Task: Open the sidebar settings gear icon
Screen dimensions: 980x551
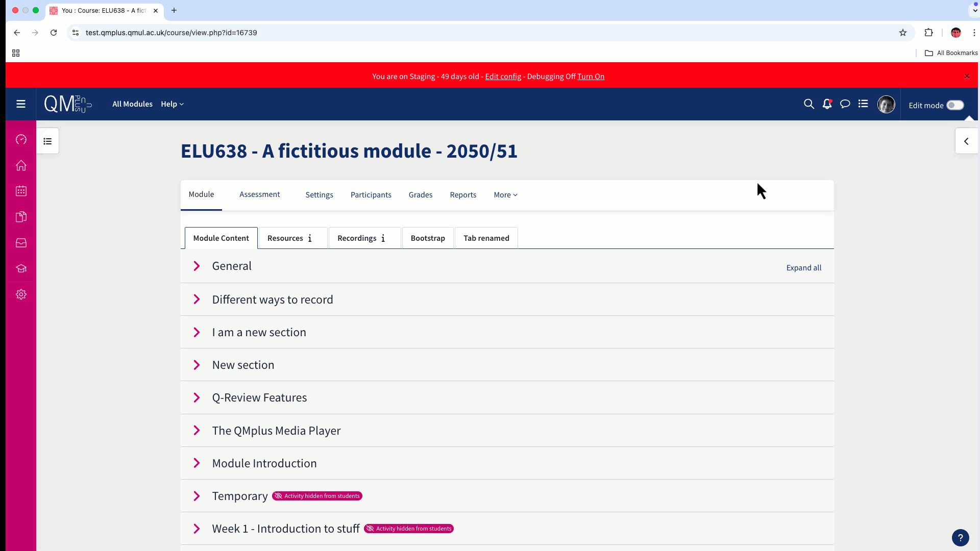Action: click(21, 294)
